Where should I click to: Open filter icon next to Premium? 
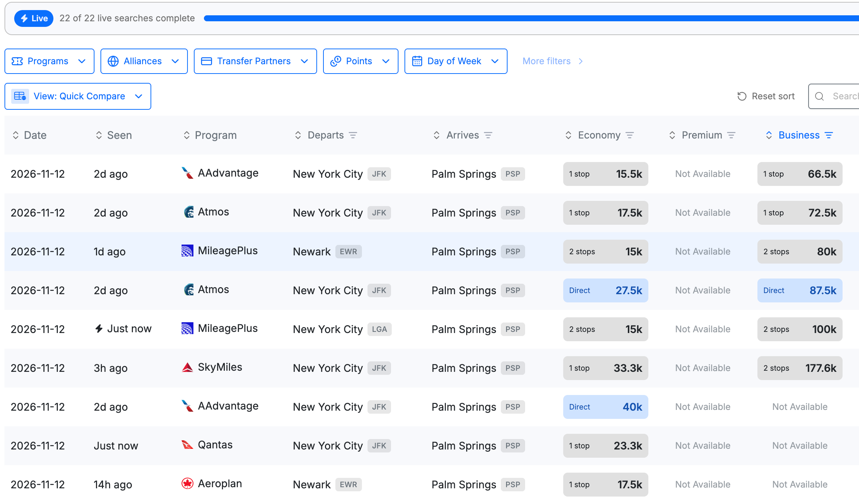click(731, 135)
